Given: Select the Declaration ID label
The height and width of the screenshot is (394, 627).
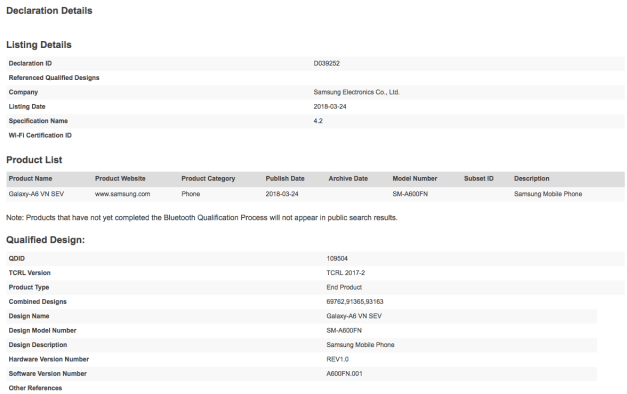Looking at the screenshot, I should (x=30, y=64).
